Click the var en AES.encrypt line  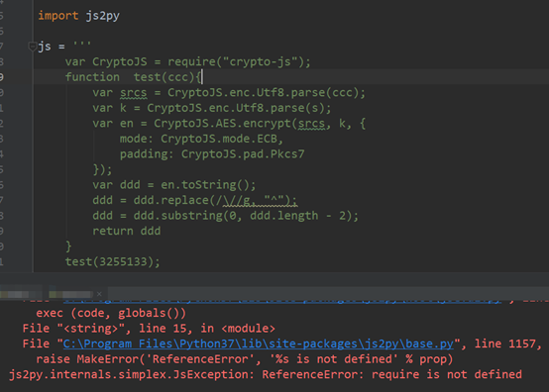coord(229,124)
